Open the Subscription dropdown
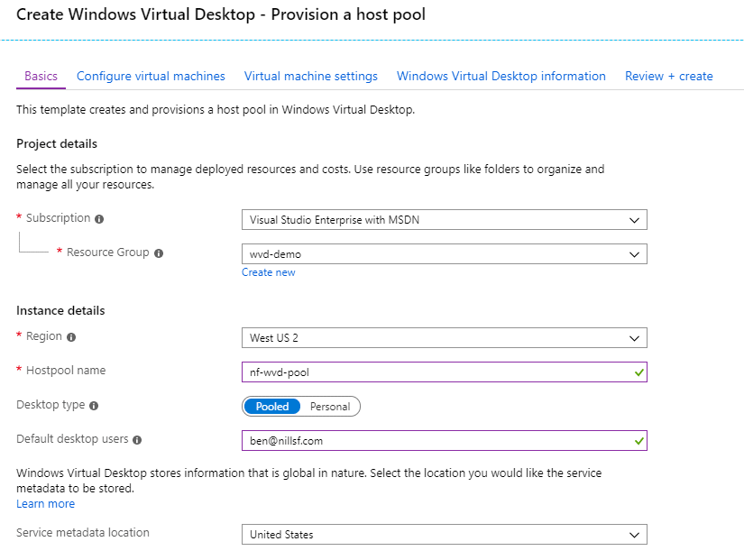 point(444,220)
